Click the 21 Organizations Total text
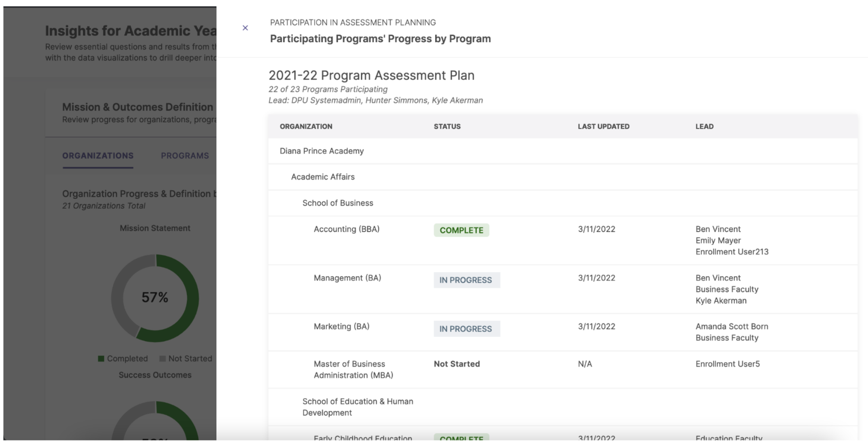The width and height of the screenshot is (868, 446). pyautogui.click(x=104, y=206)
